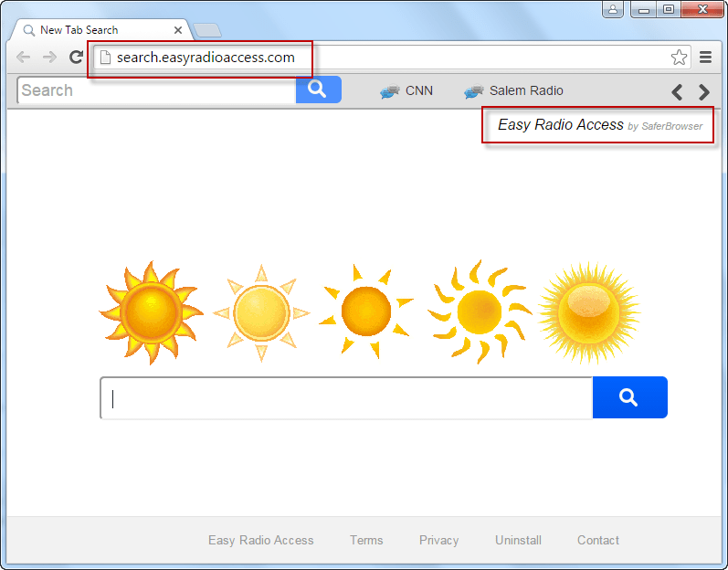Open the Easy Radio Access footer link
728x570 pixels.
coord(261,540)
